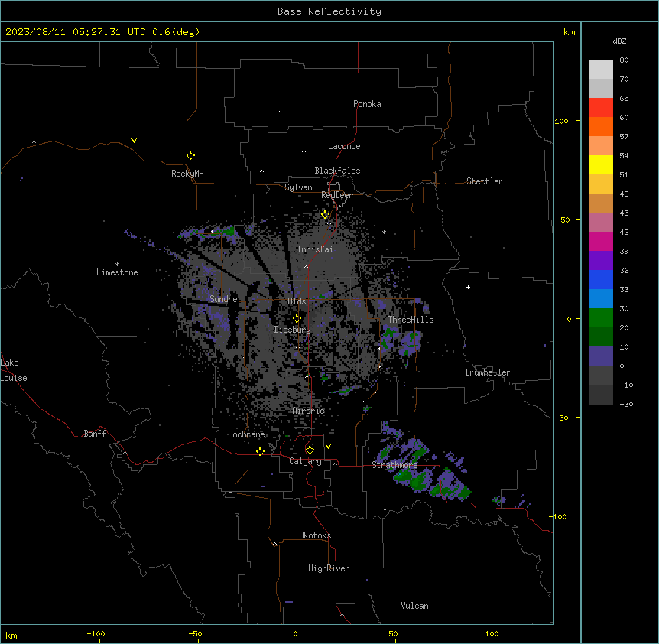Click the yellow diamond marker above the Calgary label
Viewport: 659px width, 644px height.
click(310, 450)
